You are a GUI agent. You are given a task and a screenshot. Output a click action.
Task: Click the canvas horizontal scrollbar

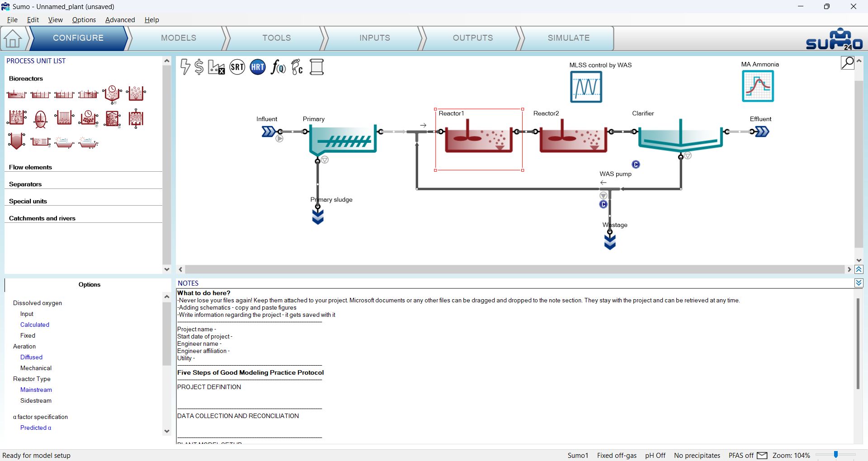[515, 269]
